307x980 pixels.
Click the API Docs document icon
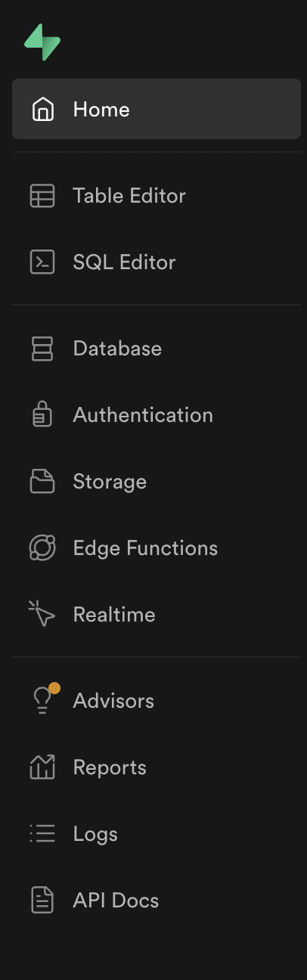tap(42, 901)
